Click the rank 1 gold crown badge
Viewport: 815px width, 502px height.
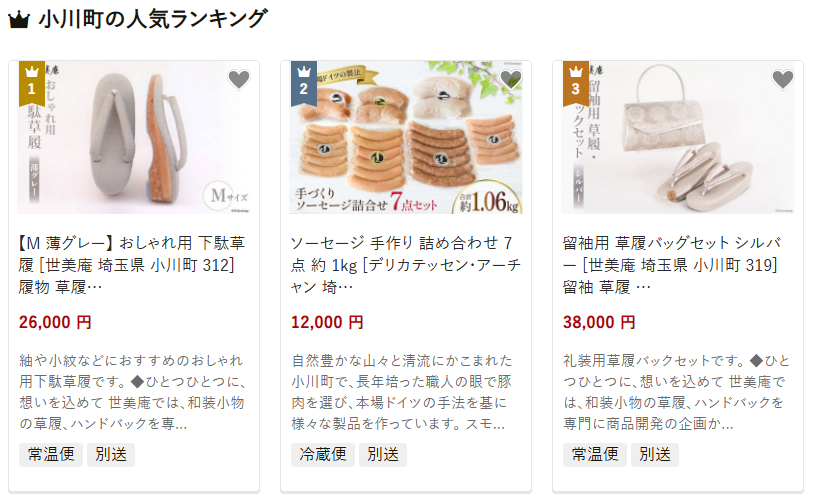32,83
